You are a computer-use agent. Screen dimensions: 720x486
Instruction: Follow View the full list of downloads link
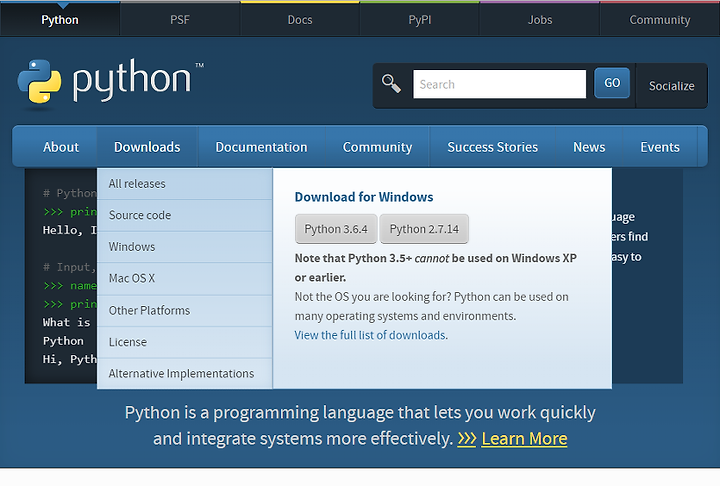[x=370, y=335]
